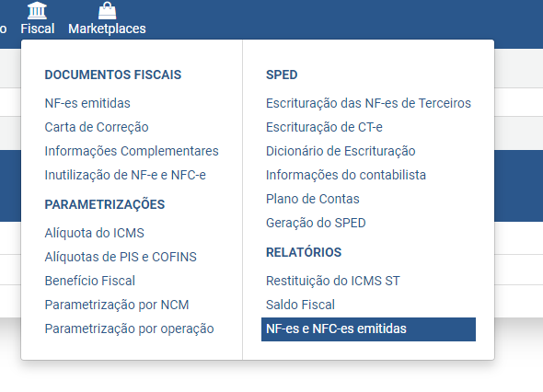
Task: Open Plano de Contas
Action: [313, 199]
